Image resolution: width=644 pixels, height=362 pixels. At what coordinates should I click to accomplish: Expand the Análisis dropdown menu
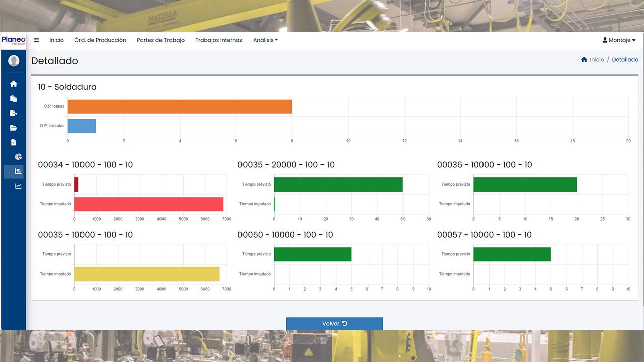click(265, 40)
